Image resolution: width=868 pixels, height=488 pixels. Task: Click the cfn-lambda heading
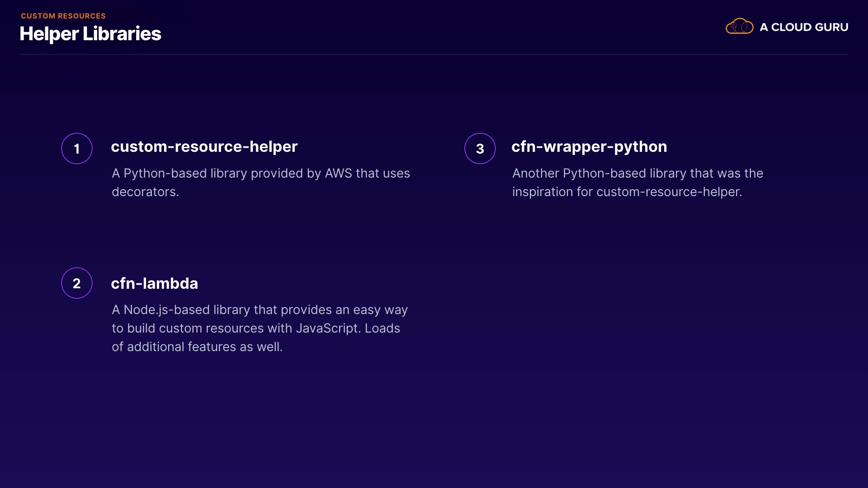pos(154,283)
